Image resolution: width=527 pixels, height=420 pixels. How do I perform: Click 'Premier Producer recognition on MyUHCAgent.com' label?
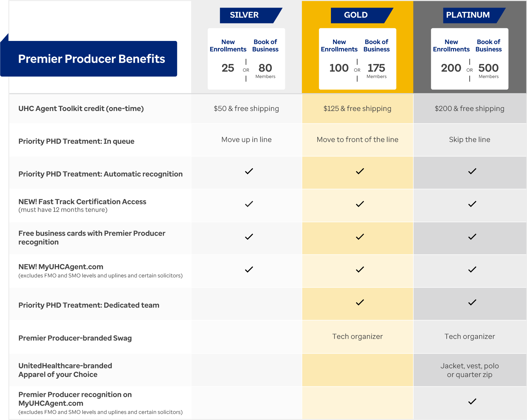point(75,399)
